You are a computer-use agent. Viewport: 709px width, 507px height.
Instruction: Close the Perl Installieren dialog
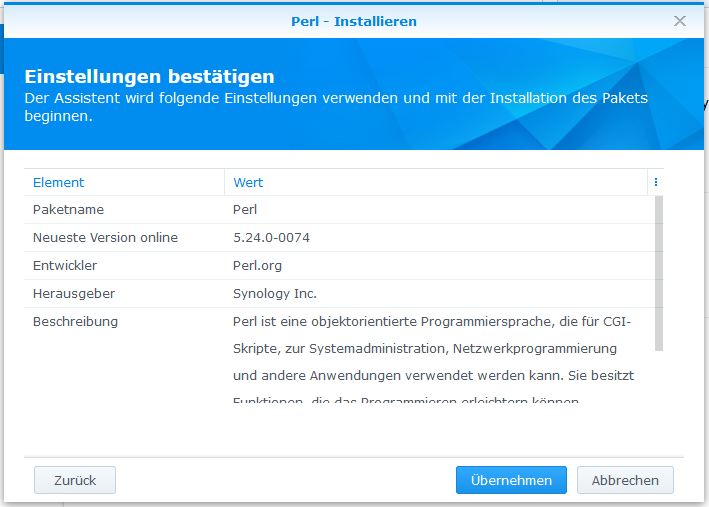[680, 21]
